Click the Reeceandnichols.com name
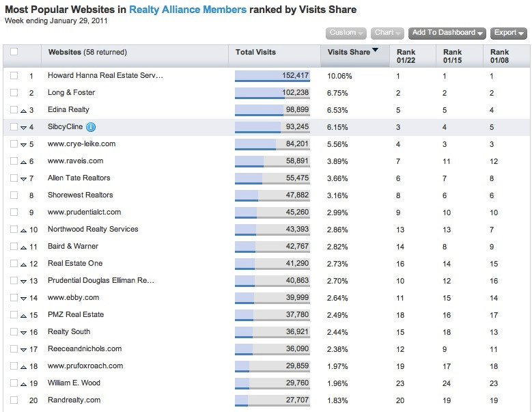 [x=85, y=349]
